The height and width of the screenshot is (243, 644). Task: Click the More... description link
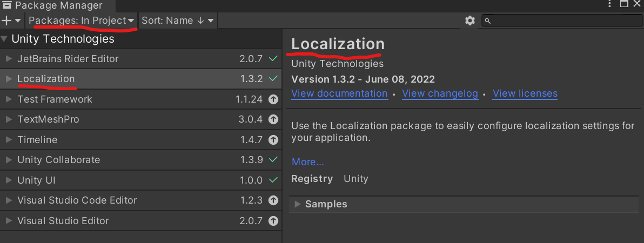click(308, 162)
